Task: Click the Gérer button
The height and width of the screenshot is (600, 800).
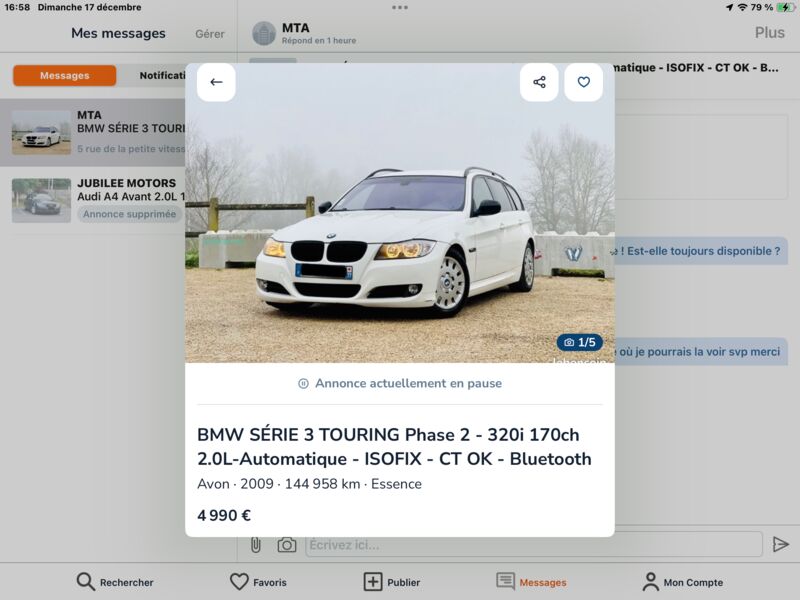Action: click(x=210, y=34)
